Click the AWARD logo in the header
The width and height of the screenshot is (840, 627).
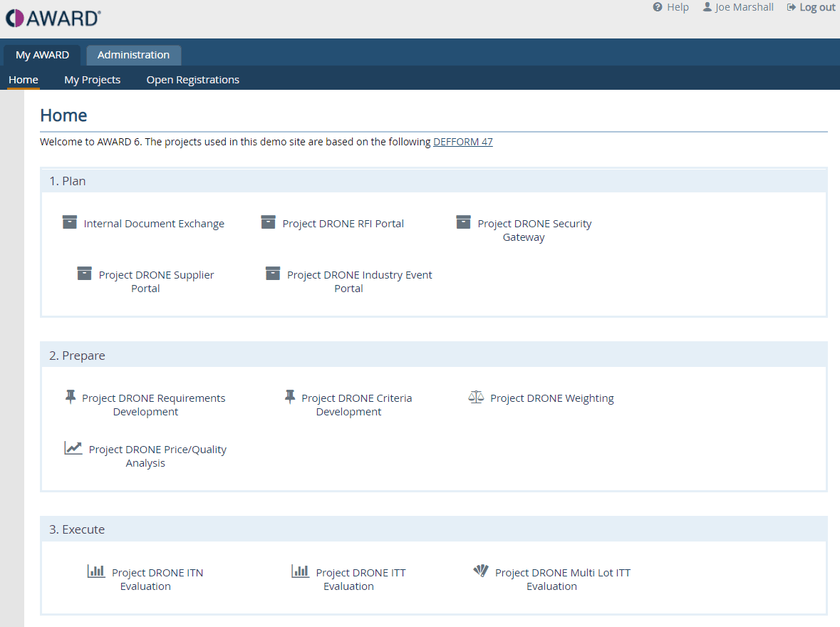tap(53, 19)
